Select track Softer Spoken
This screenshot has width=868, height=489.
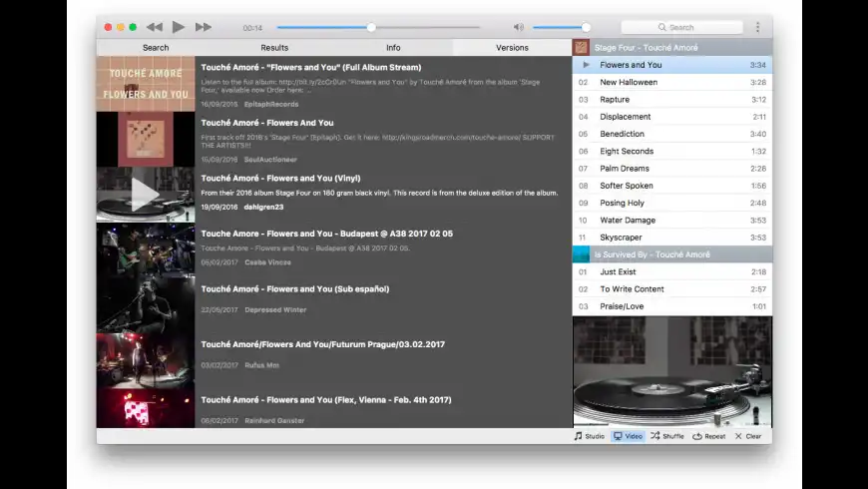point(672,186)
